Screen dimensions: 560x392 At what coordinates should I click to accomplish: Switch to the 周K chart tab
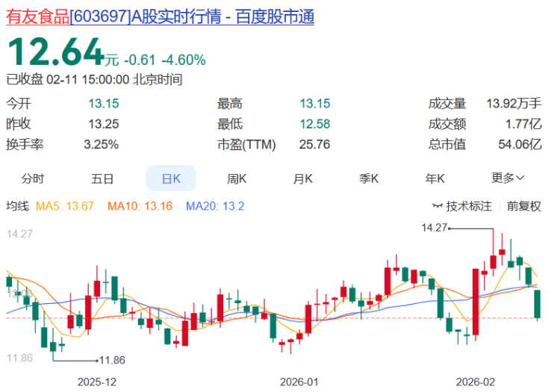pos(237,178)
